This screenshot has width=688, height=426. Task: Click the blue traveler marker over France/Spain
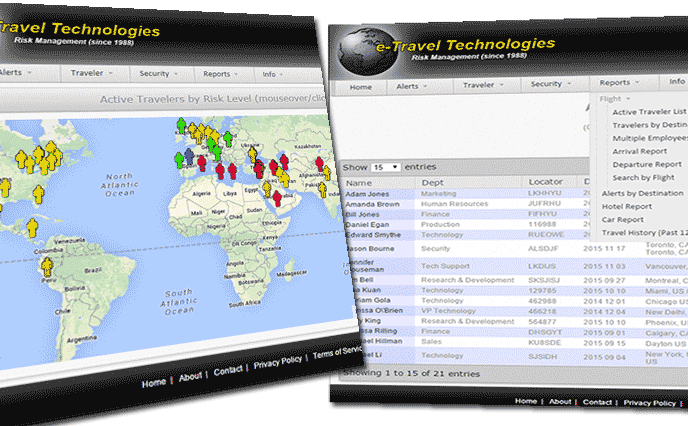(189, 156)
